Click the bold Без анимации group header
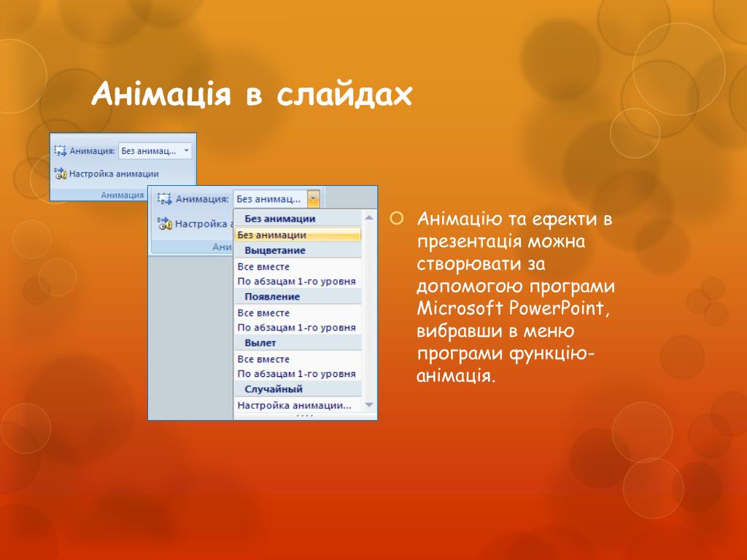 click(x=298, y=219)
